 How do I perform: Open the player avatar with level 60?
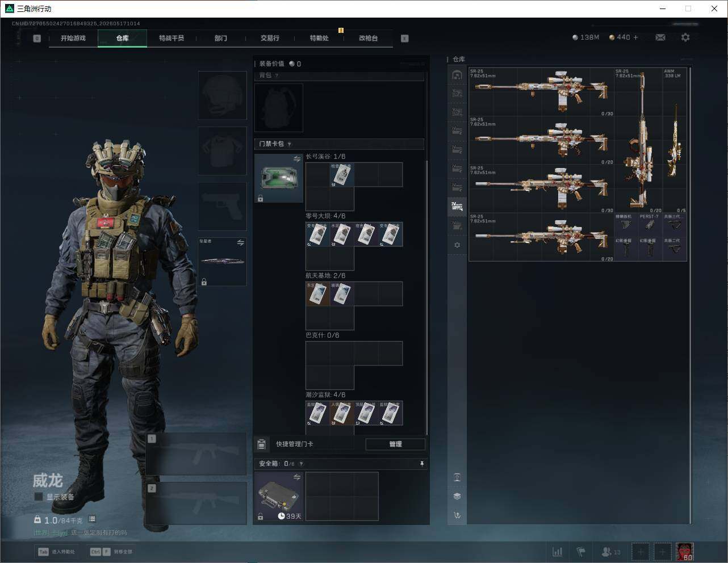[684, 552]
